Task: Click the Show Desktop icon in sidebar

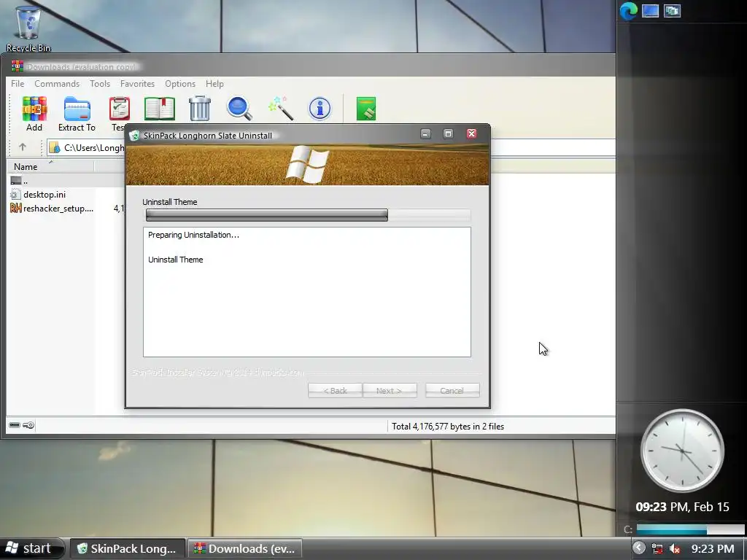Action: click(650, 10)
